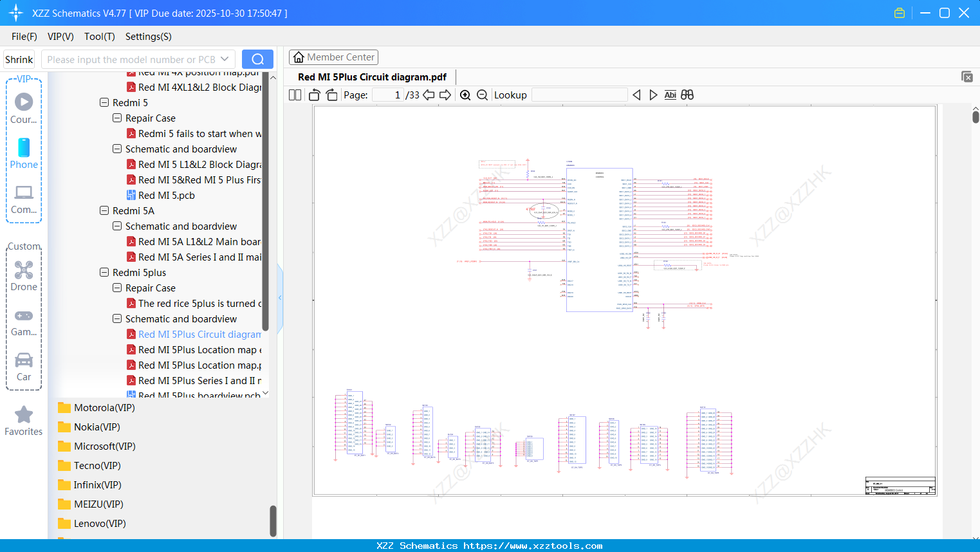Image resolution: width=980 pixels, height=552 pixels.
Task: Open the Microsoft(VIP) folder
Action: [97, 446]
